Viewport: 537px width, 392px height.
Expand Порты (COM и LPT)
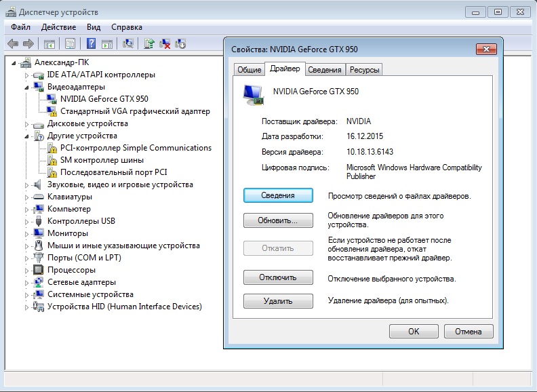(x=26, y=258)
